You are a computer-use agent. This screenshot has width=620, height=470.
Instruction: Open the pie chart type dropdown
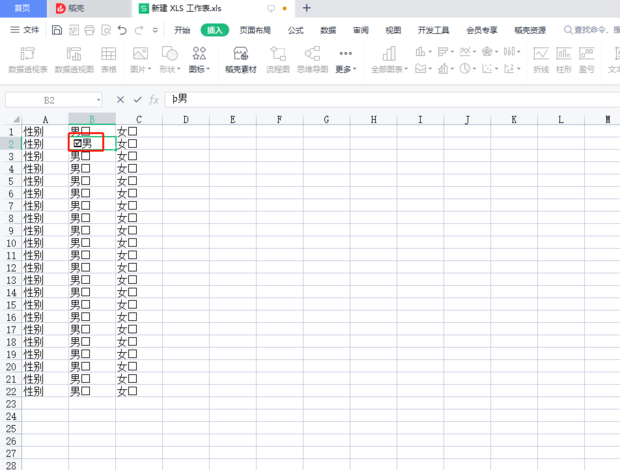[x=468, y=69]
